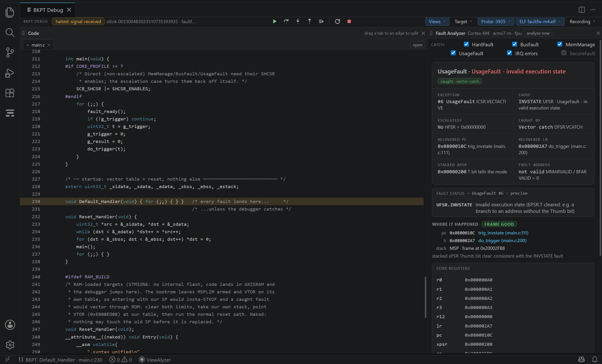This screenshot has width=602, height=364.
Task: Open Copilot icon in the status bar
Action: (x=581, y=360)
